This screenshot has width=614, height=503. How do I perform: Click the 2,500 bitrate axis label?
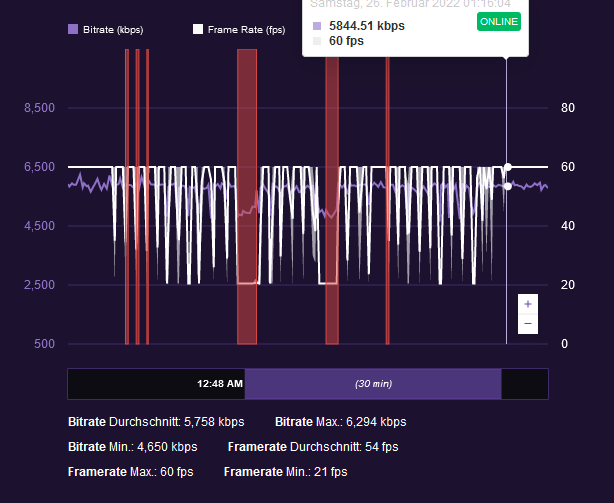point(40,285)
